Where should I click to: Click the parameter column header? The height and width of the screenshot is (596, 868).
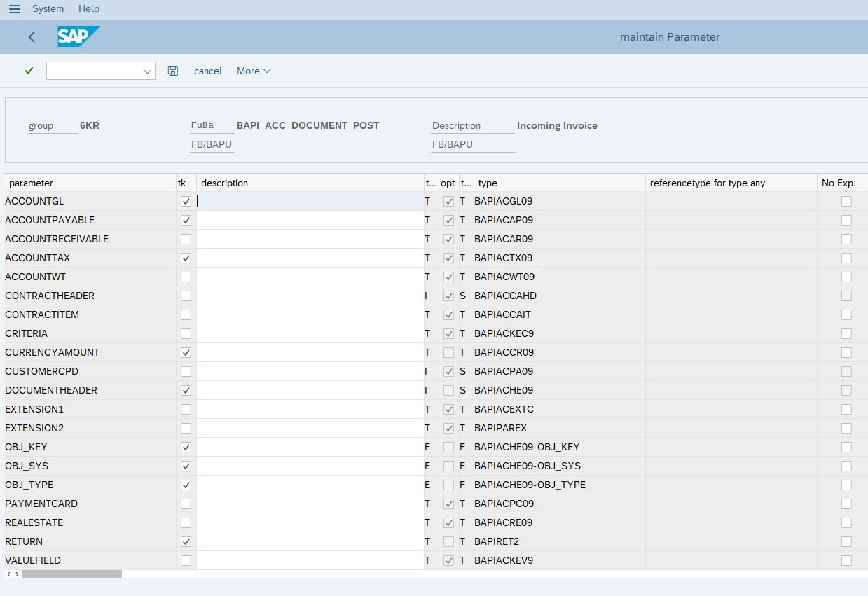coord(90,183)
